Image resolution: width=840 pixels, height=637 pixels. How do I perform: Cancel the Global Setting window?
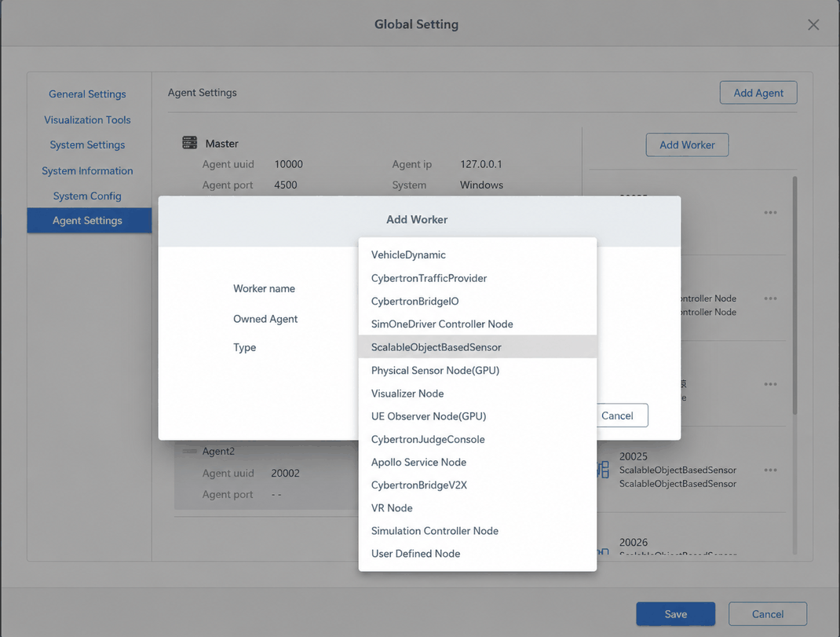coord(767,614)
